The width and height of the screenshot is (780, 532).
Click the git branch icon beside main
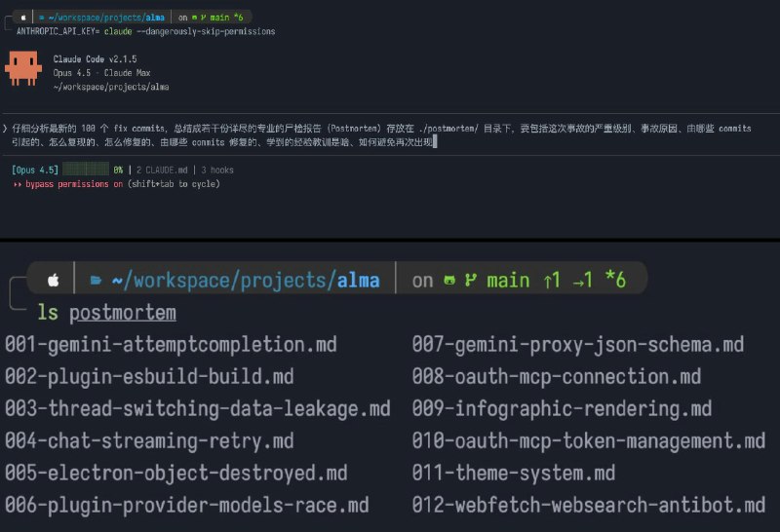coord(471,281)
